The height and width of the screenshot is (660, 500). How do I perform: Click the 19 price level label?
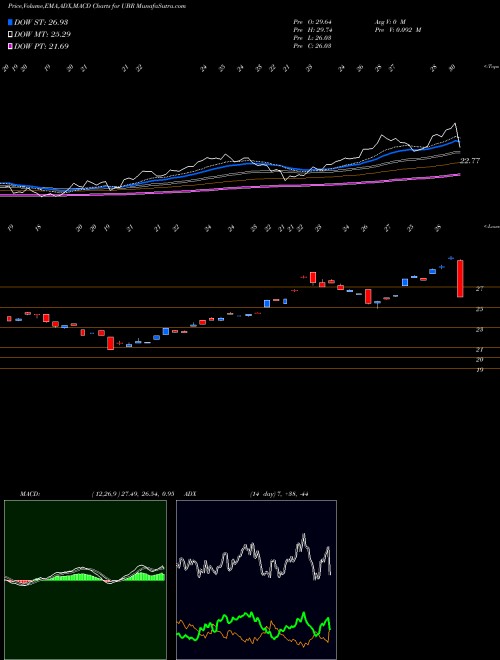479,370
